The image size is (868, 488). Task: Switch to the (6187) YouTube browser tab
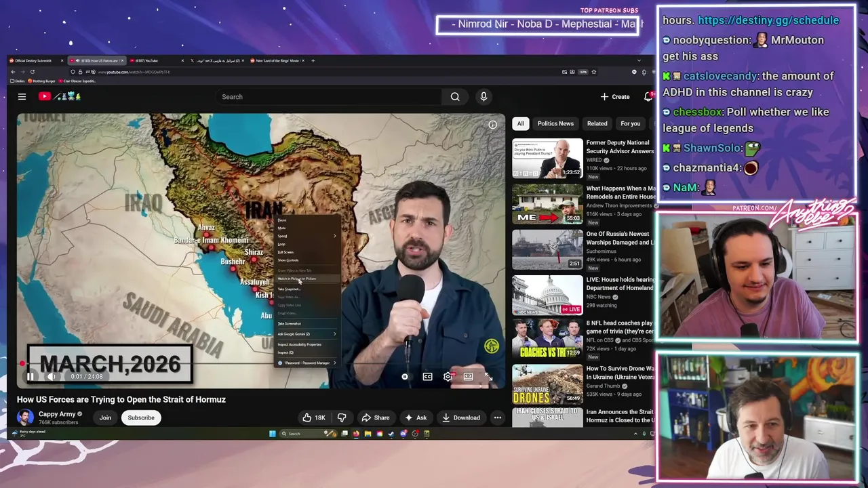click(156, 61)
